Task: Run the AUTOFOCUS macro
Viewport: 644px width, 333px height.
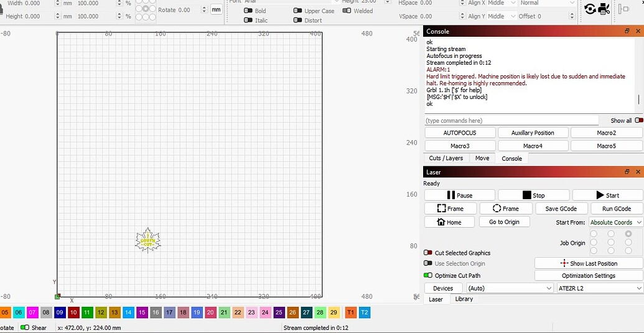Action: 460,133
